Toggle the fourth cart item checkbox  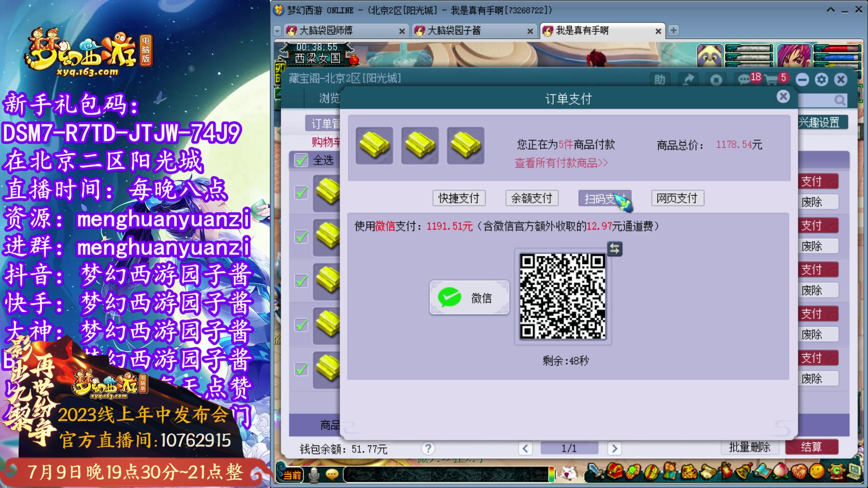tap(301, 325)
